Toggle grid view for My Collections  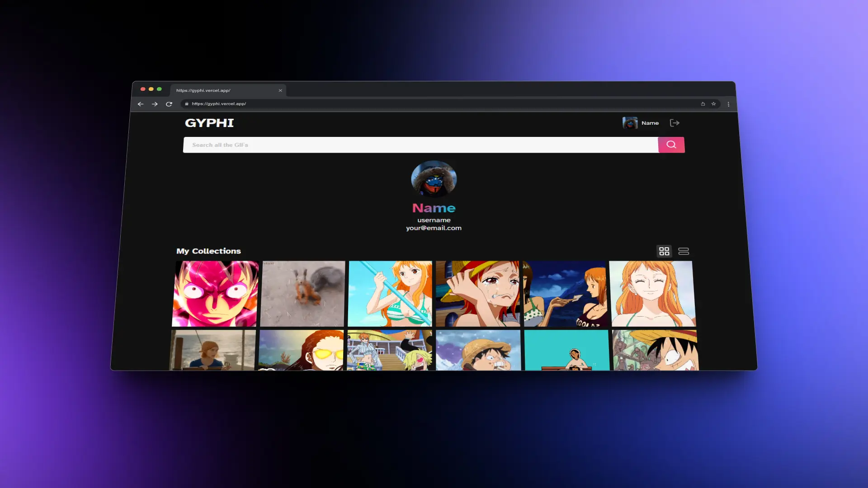664,251
